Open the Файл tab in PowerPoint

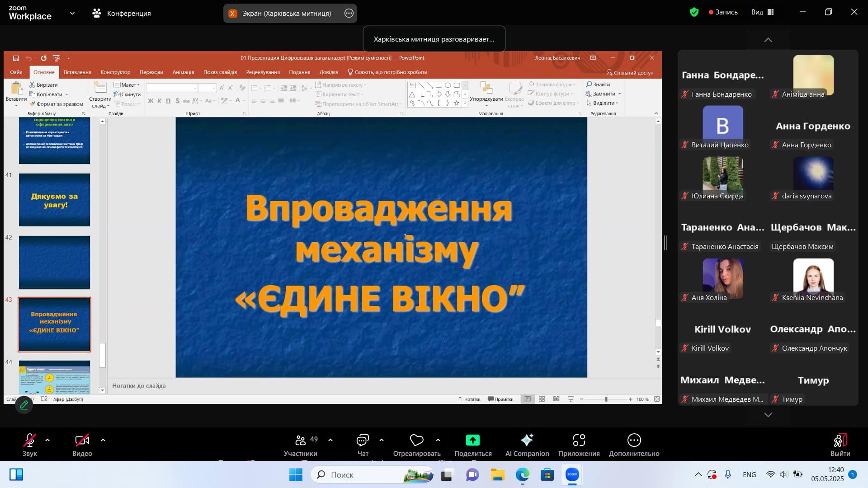[x=16, y=72]
